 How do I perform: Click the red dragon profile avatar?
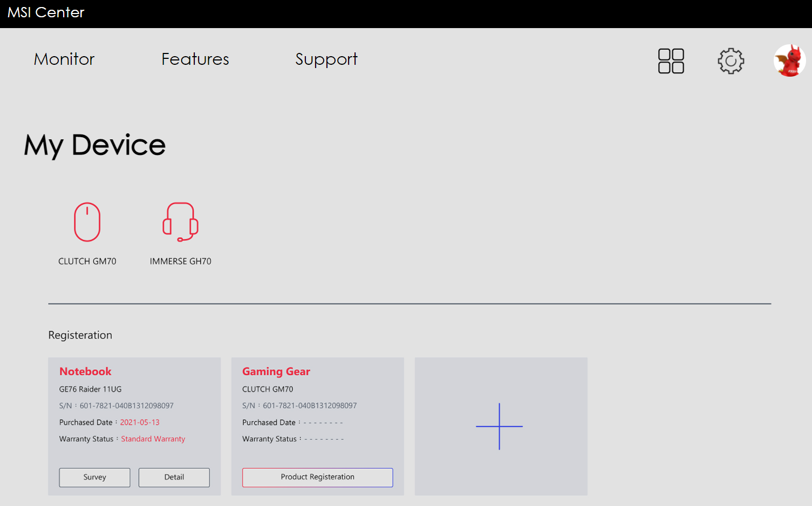[x=789, y=60]
